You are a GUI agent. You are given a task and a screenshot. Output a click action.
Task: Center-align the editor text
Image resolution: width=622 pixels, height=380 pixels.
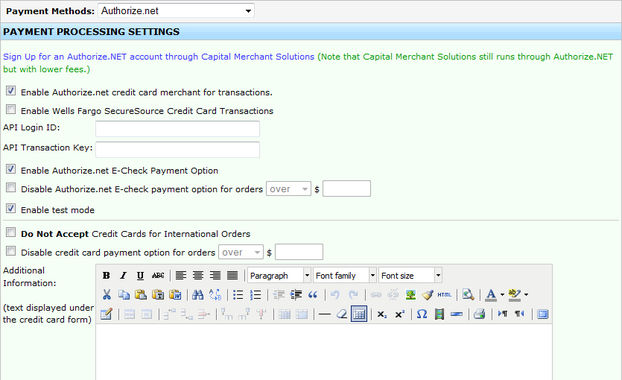(x=198, y=275)
